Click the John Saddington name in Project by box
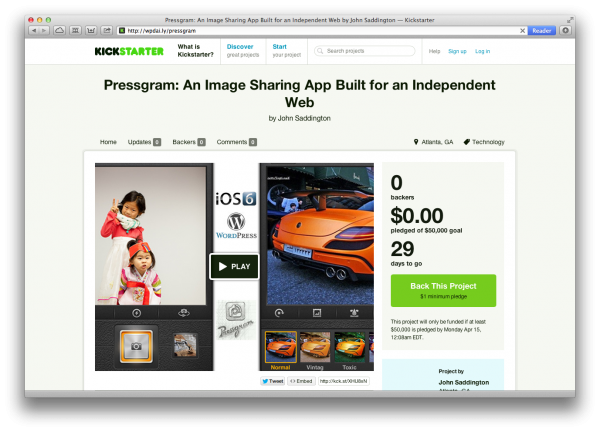The height and width of the screenshot is (432, 600). (x=464, y=382)
